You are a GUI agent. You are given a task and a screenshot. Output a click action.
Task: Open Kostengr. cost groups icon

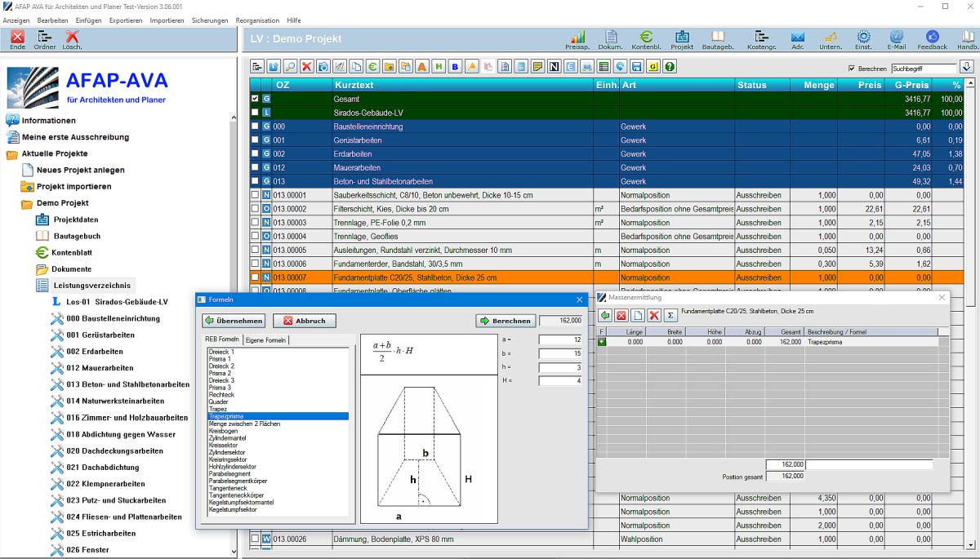761,40
